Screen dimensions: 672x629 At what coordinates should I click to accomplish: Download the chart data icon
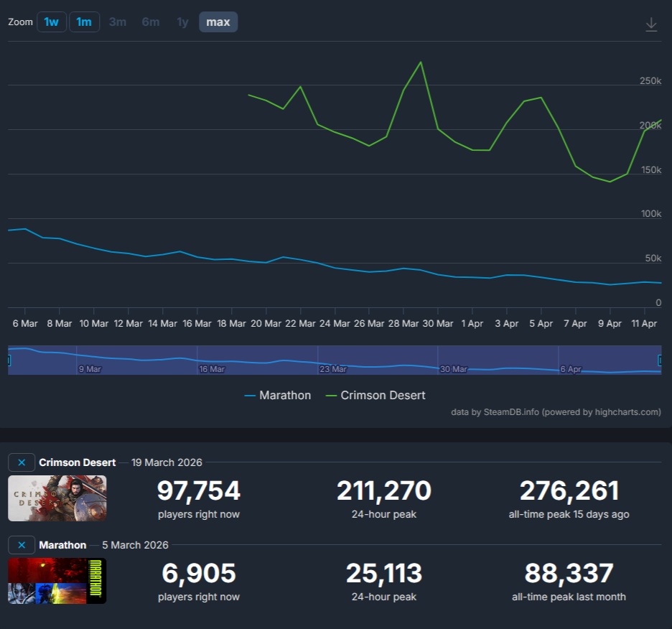coord(651,24)
